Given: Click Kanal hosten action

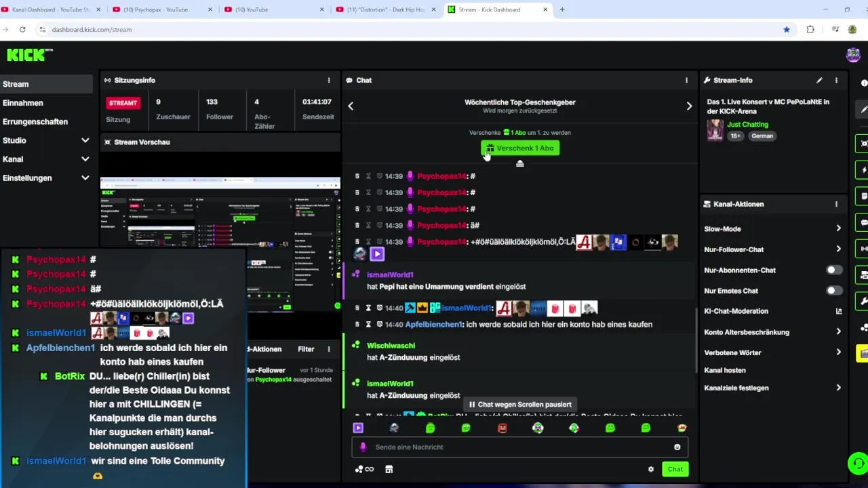Looking at the screenshot, I should point(725,370).
